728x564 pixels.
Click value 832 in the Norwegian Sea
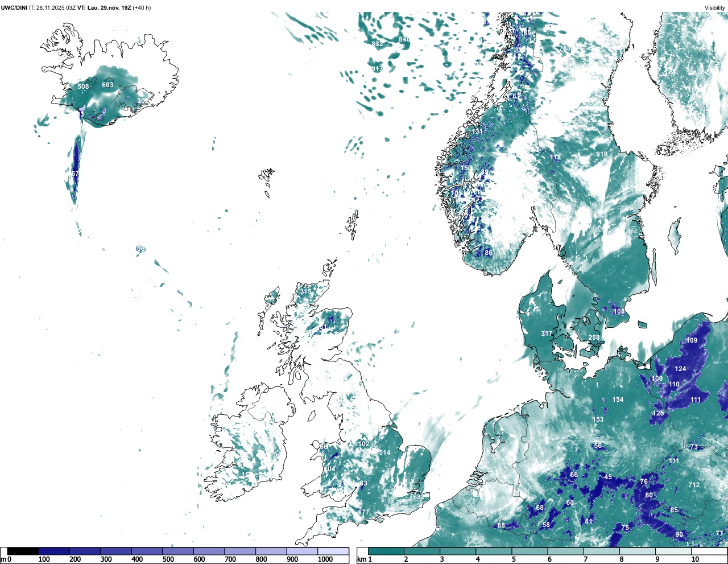click(377, 44)
